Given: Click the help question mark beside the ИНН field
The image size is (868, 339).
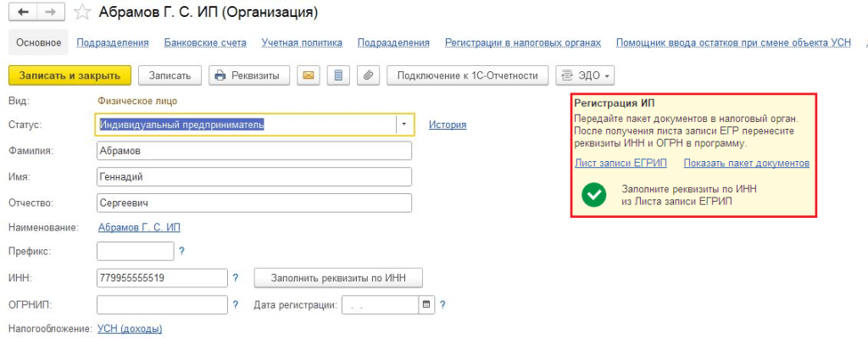Looking at the screenshot, I should coord(236,277).
